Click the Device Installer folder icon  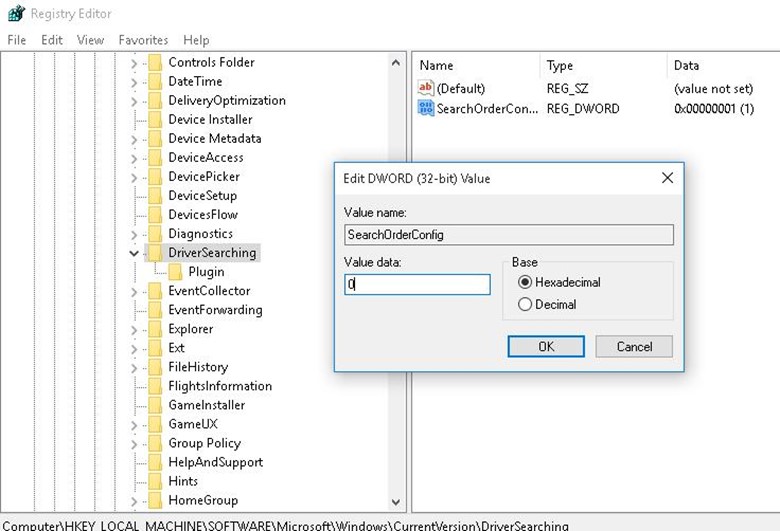pos(155,119)
